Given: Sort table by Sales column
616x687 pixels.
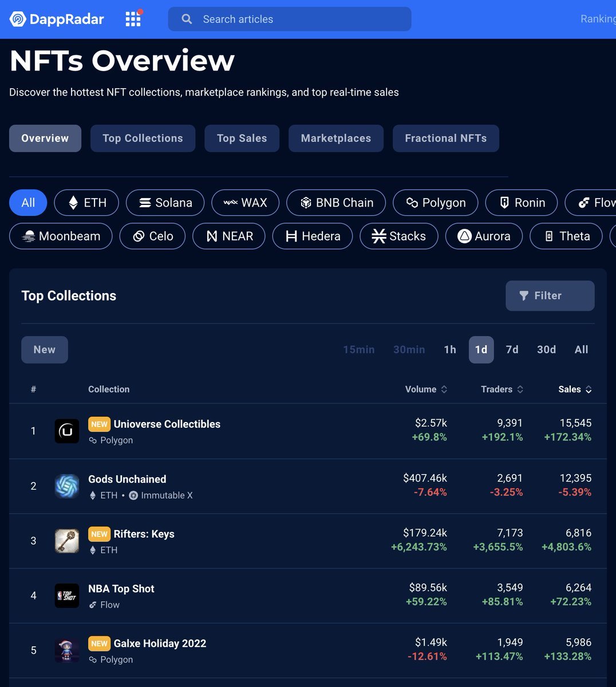Looking at the screenshot, I should point(575,389).
